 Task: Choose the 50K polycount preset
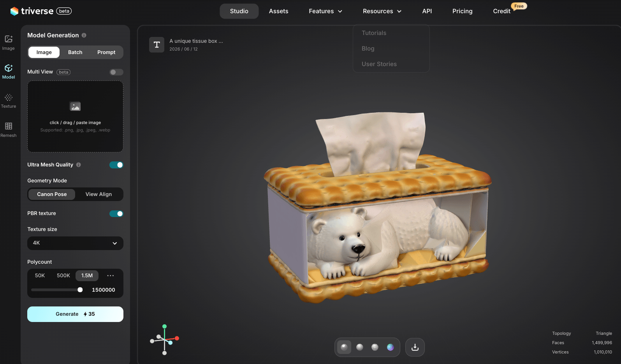pyautogui.click(x=40, y=276)
